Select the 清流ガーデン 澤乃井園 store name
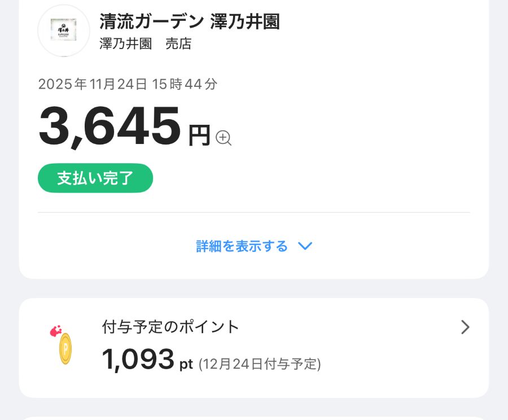Image resolution: width=508 pixels, height=420 pixels. coord(190,22)
